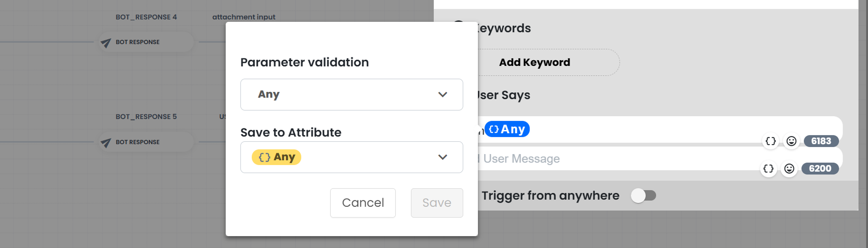Click the BOT_RESPONSE 4 paper plane icon

[106, 43]
